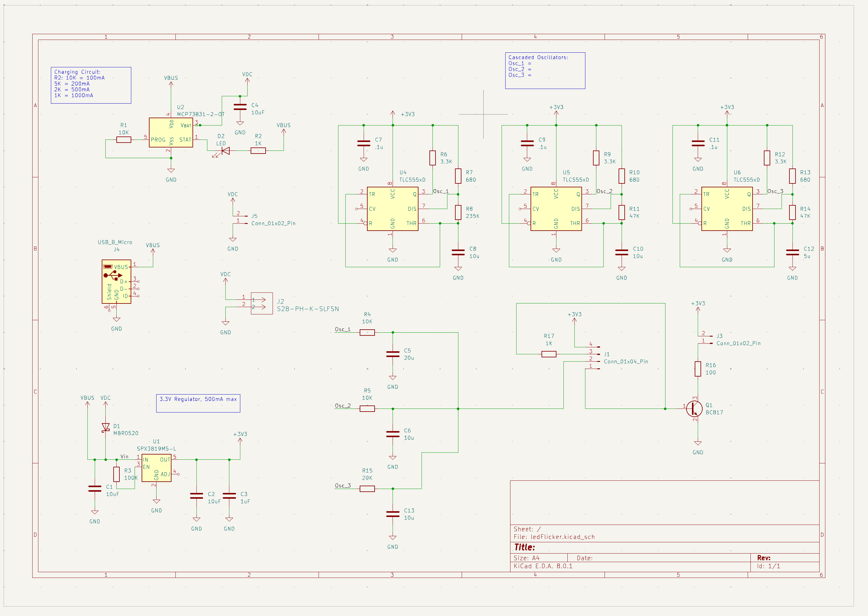Select the 'S2B-PH-K-SLFSN' value text
Screen dimensions: 868x616
tap(308, 309)
